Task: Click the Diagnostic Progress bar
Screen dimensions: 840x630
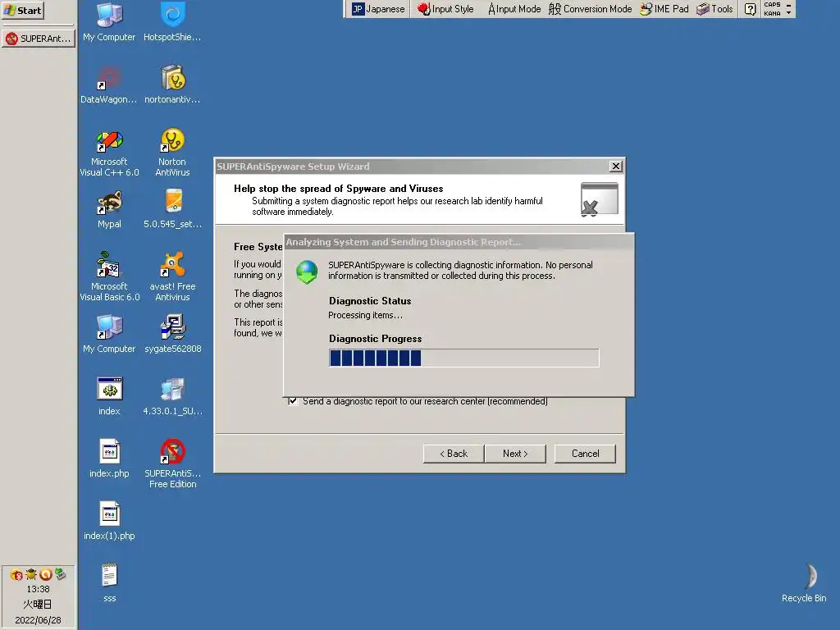Action: tap(464, 358)
